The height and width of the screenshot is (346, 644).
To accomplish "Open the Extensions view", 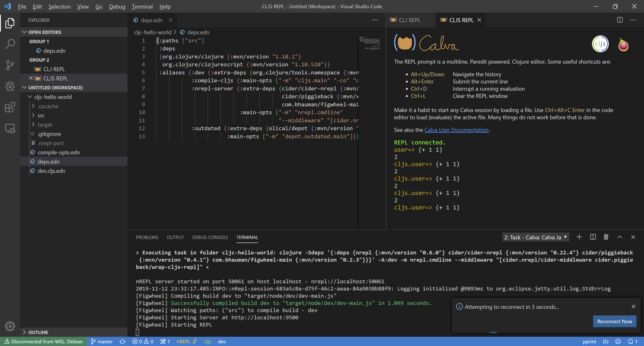I will coord(10,107).
